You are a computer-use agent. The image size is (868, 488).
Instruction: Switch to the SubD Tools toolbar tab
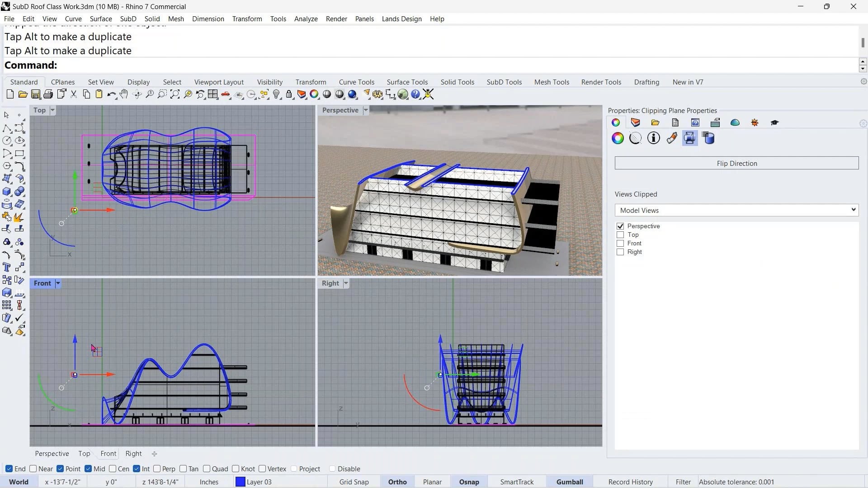coord(504,82)
